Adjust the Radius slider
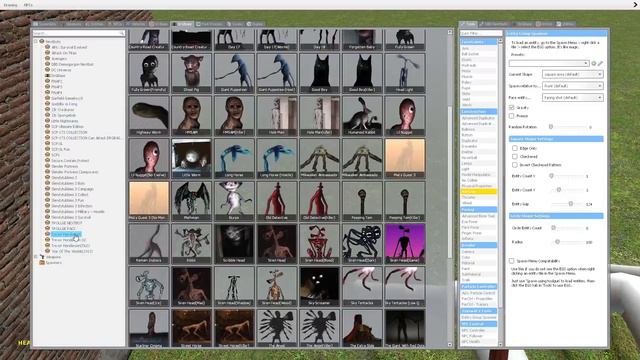Screen dimensions: 640x360 tap(558, 242)
